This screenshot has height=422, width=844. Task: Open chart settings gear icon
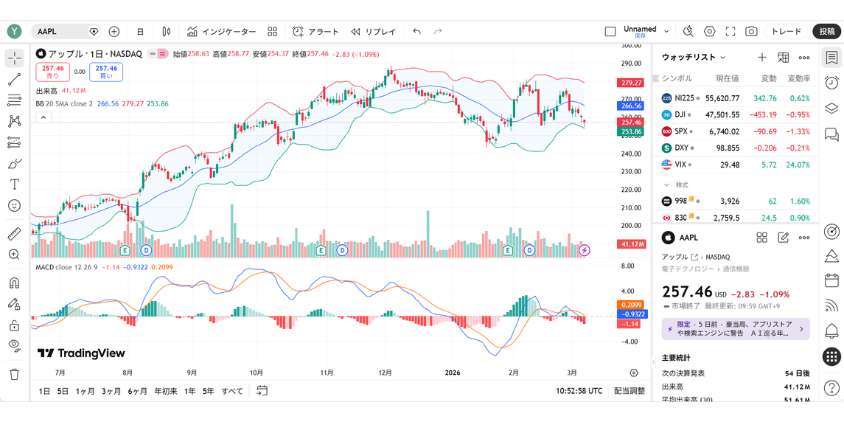click(710, 31)
